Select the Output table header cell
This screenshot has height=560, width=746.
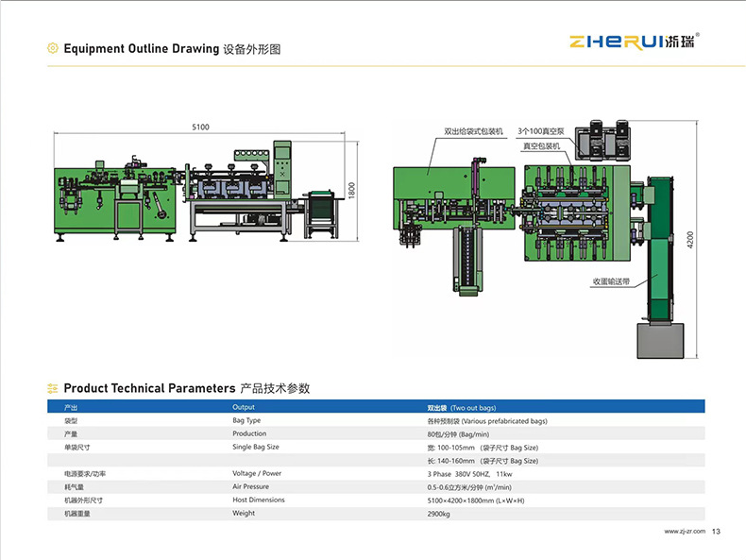click(244, 407)
